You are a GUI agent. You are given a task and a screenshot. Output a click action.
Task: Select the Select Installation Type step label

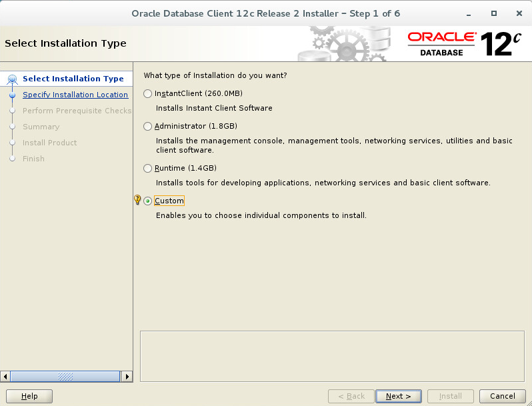[x=73, y=79]
